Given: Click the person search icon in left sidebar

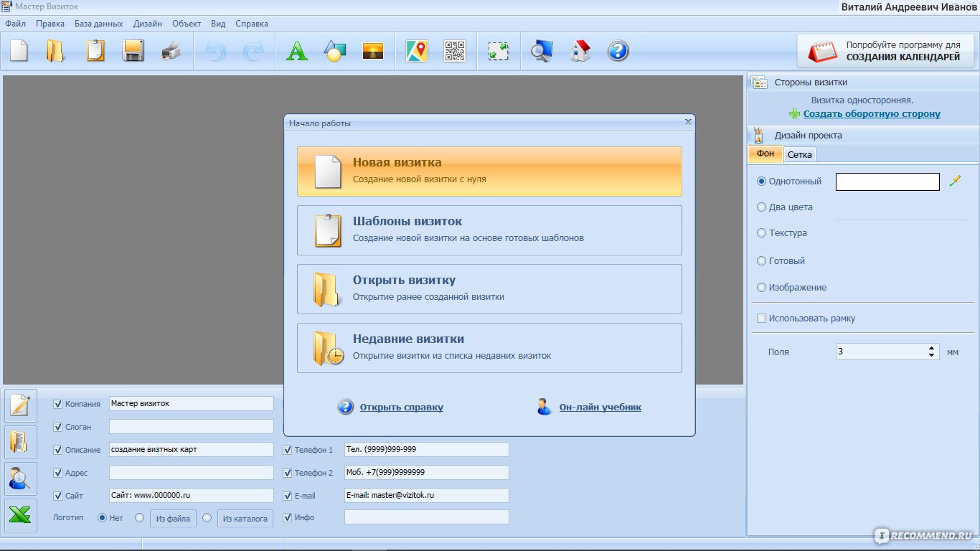Looking at the screenshot, I should pyautogui.click(x=21, y=479).
